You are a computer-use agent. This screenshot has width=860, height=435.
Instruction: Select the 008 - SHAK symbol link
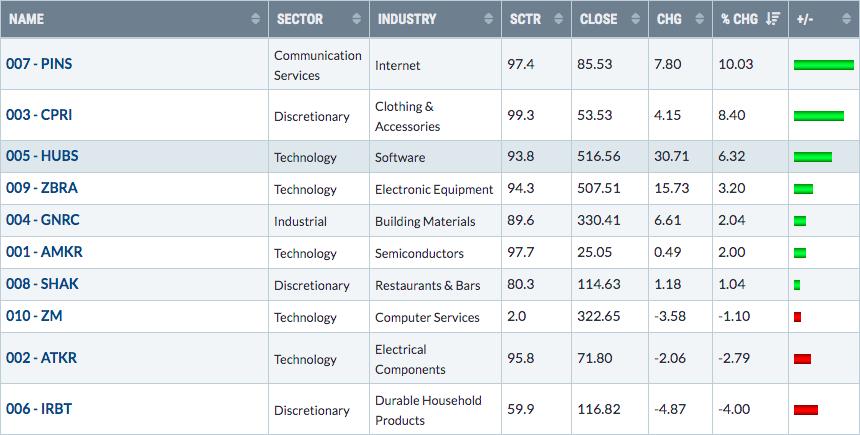[42, 284]
